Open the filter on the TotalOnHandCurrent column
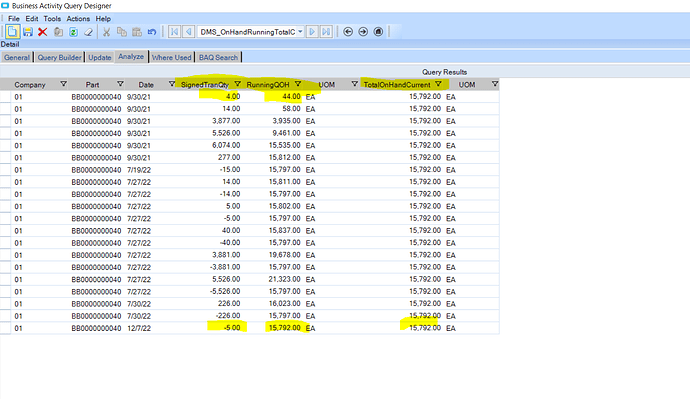Screen dimensions: 690x399 pyautogui.click(x=438, y=84)
